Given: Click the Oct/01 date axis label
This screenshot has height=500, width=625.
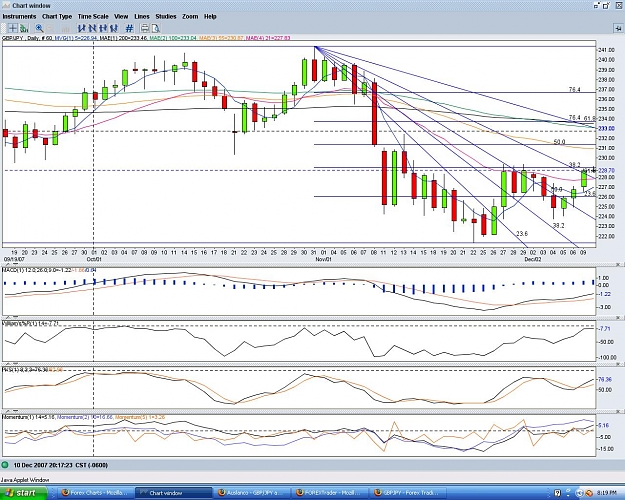Looking at the screenshot, I should point(94,259).
